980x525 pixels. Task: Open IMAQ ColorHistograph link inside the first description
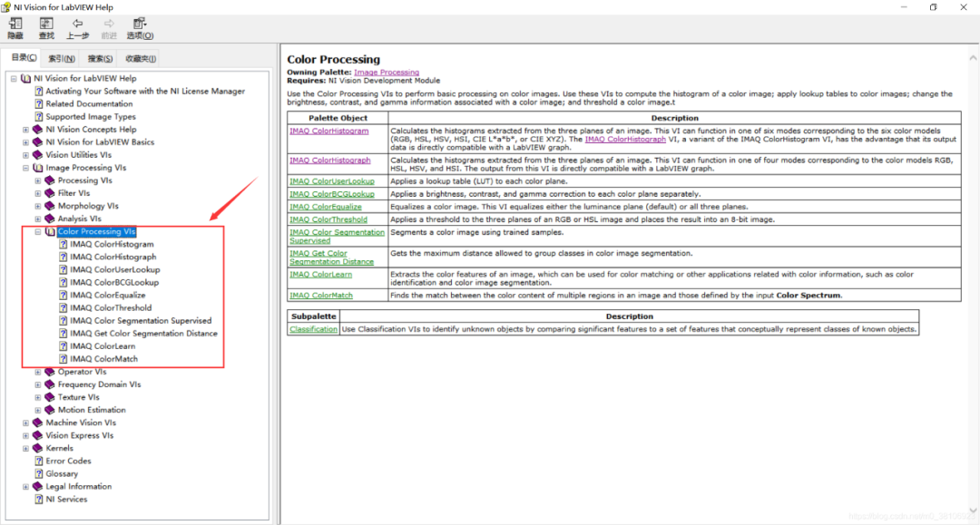tap(625, 140)
